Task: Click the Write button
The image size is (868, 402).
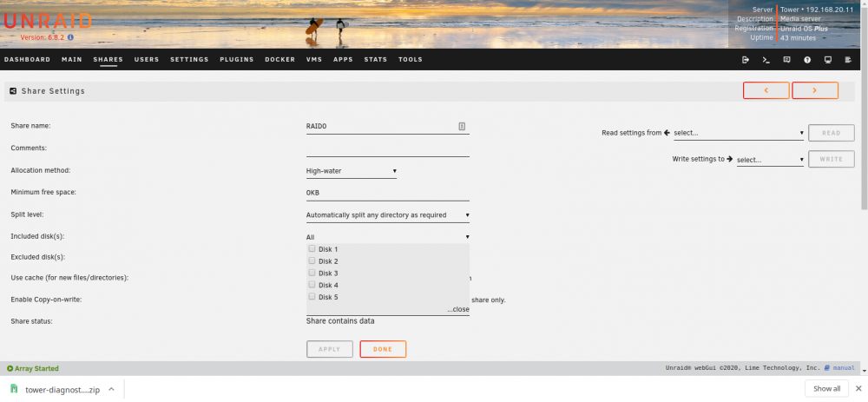Action: 831,159
